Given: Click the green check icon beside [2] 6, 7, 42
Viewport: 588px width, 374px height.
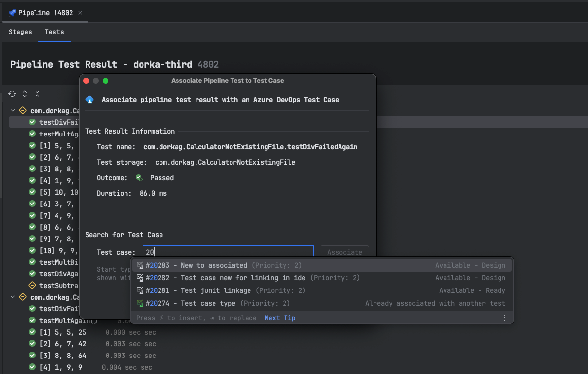Looking at the screenshot, I should (32, 344).
